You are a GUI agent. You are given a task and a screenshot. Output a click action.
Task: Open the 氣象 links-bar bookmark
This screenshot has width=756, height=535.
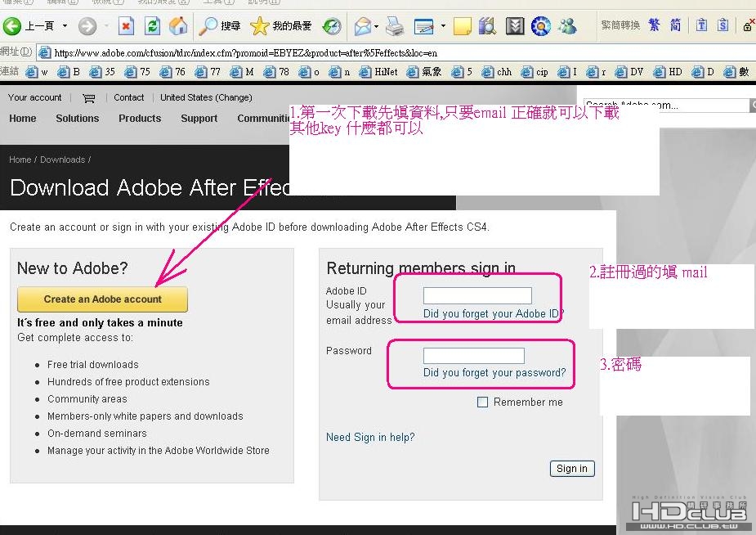click(x=424, y=72)
